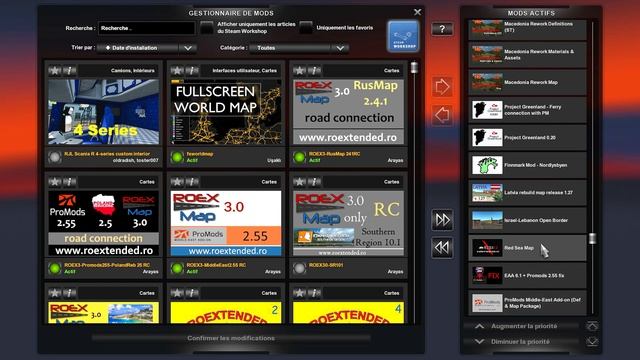Favorite the RJL Scania 4-series interior mod
This screenshot has width=640, height=360.
[x=54, y=71]
